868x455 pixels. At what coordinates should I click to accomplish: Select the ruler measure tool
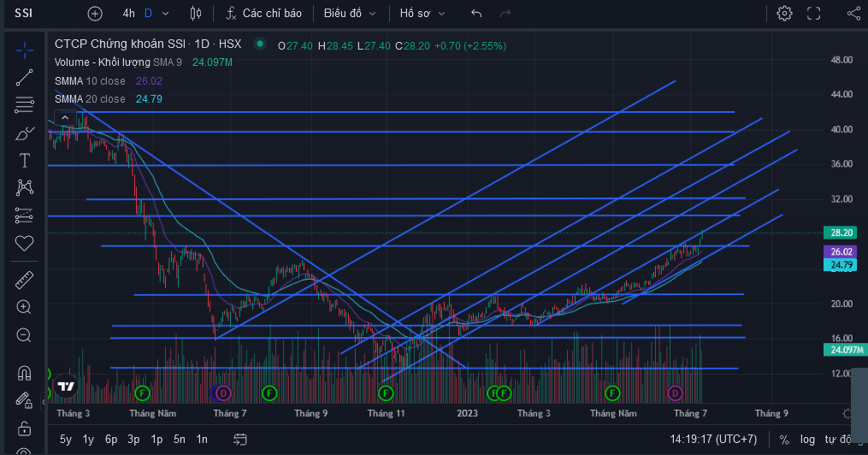[x=24, y=280]
